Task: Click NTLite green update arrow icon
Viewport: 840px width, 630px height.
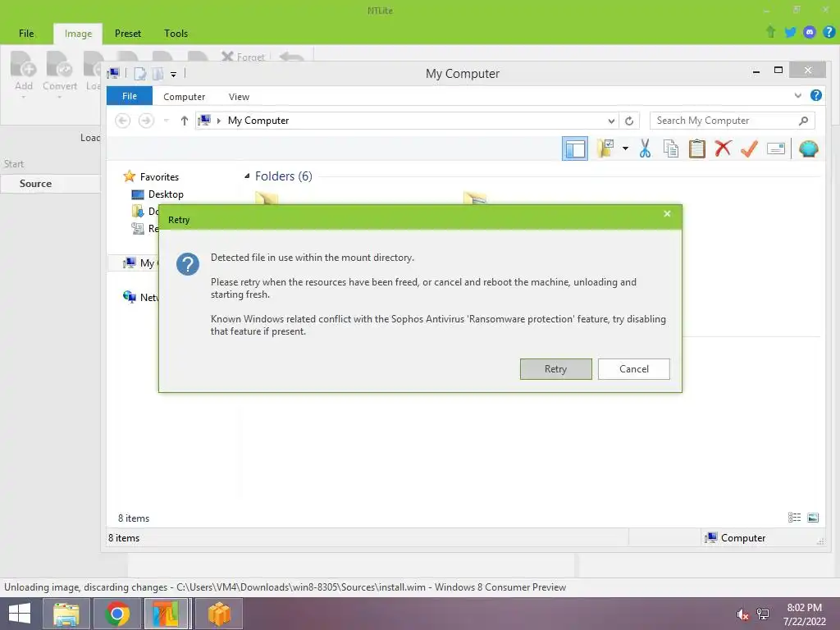Action: [770, 32]
